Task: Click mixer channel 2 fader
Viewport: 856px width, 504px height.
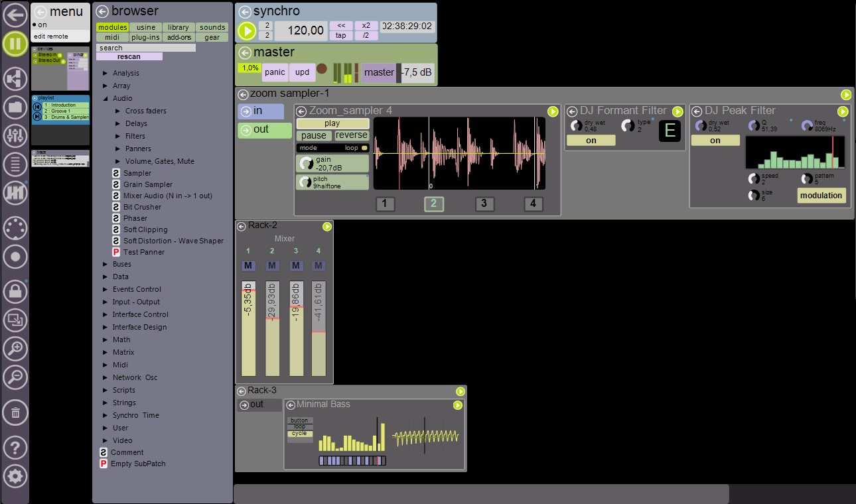Action: (x=272, y=328)
